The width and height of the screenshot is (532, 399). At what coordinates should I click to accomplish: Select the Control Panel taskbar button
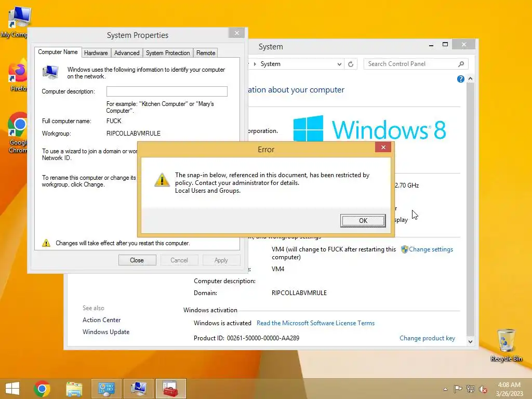[x=107, y=389]
